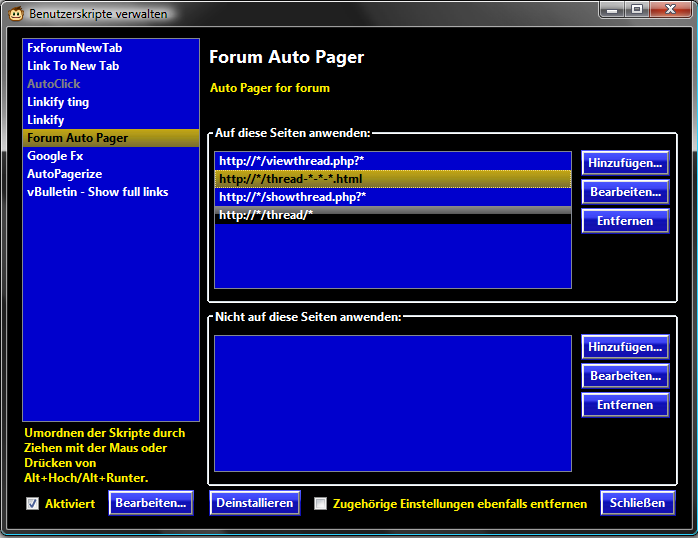Select the disabled AutoClick script

[111, 84]
